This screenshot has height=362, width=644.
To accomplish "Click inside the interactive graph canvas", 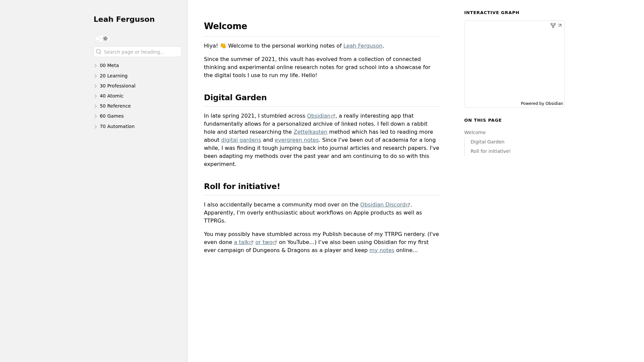I will [514, 64].
